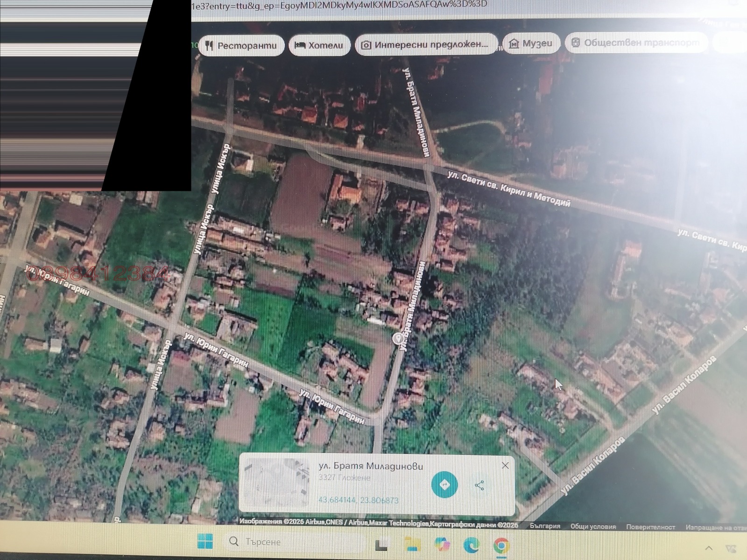747x560 pixels.
Task: Close the ул. Братя Миладинови info card
Action: 505,465
